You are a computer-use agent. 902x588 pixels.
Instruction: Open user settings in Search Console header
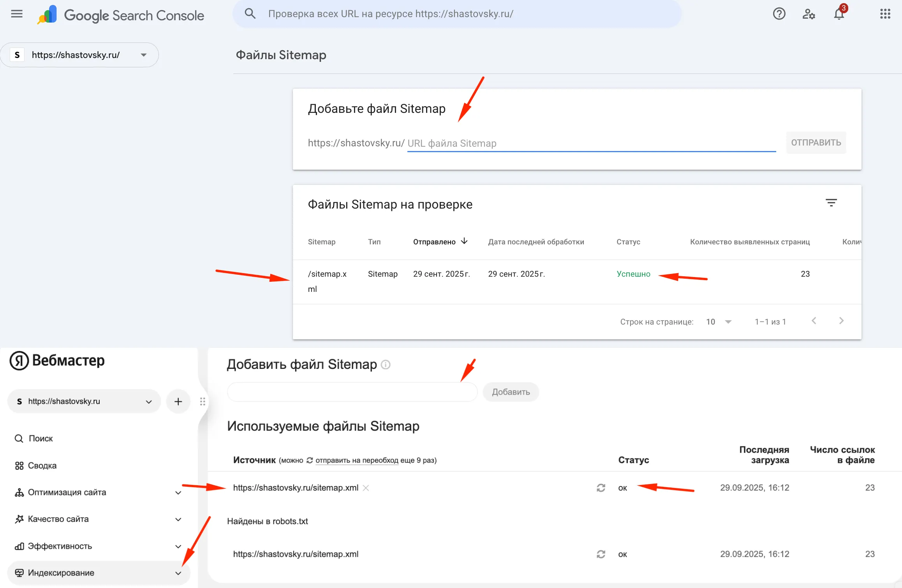[809, 14]
